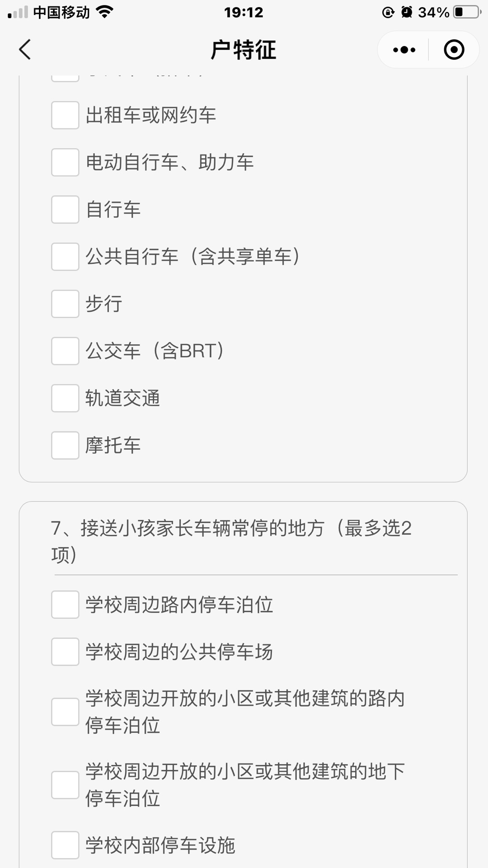Check 学校周边的公共停车场 option

(x=65, y=652)
